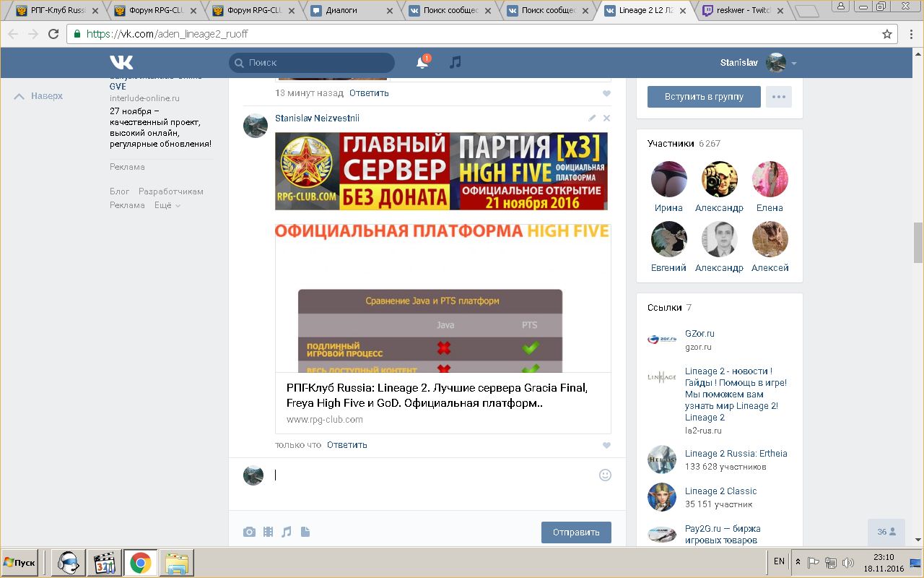Switch the EN keyboard language indicator
The width and height of the screenshot is (924, 578).
779,561
